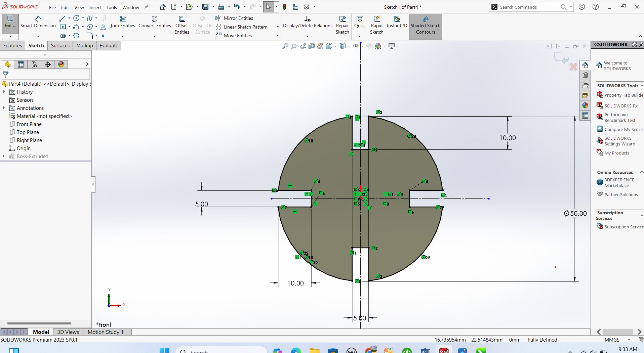Open the taskbar Search box

[x=221, y=350]
